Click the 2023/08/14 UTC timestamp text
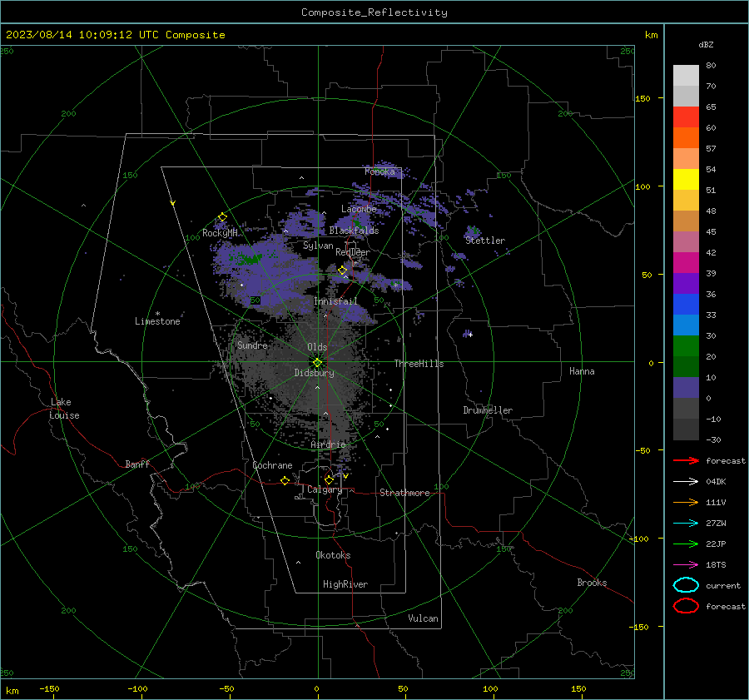The image size is (749, 700). pyautogui.click(x=116, y=35)
